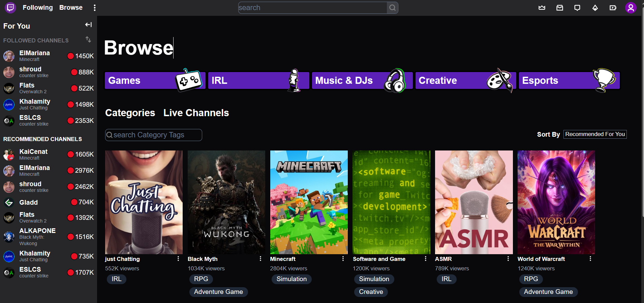Open followed channel ESLCS with 2353K
This screenshot has height=303, width=644.
[49, 121]
